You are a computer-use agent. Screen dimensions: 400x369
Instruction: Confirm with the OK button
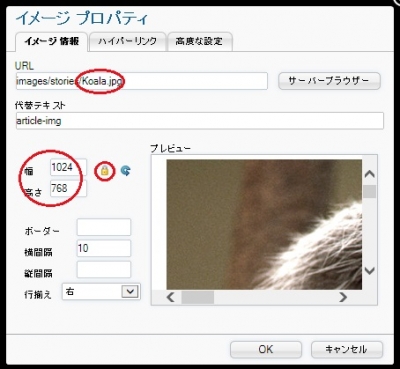[266, 349]
